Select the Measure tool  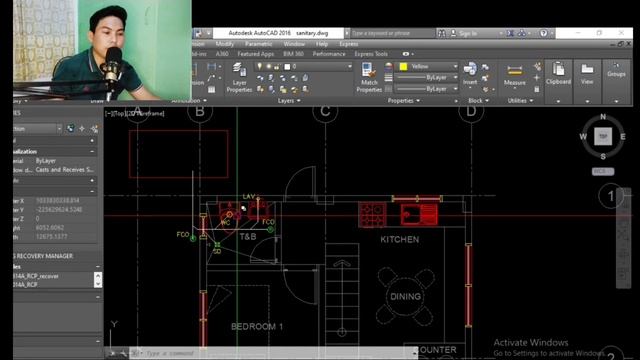pos(514,76)
